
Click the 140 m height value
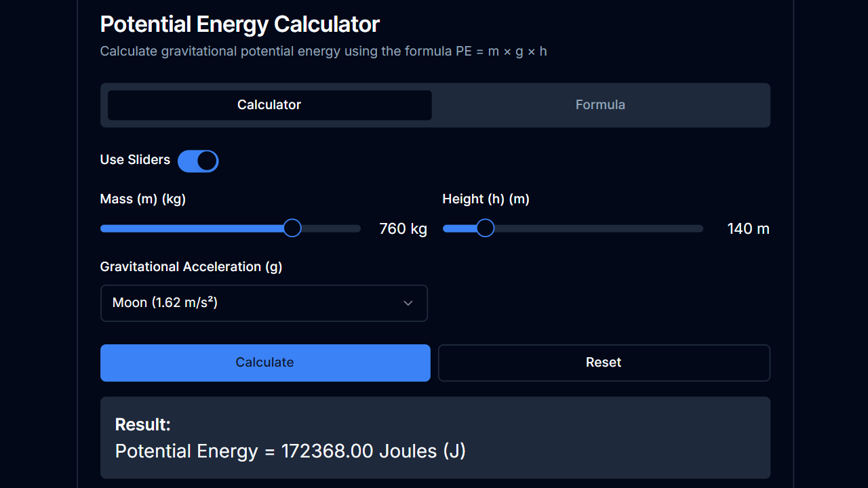(748, 228)
